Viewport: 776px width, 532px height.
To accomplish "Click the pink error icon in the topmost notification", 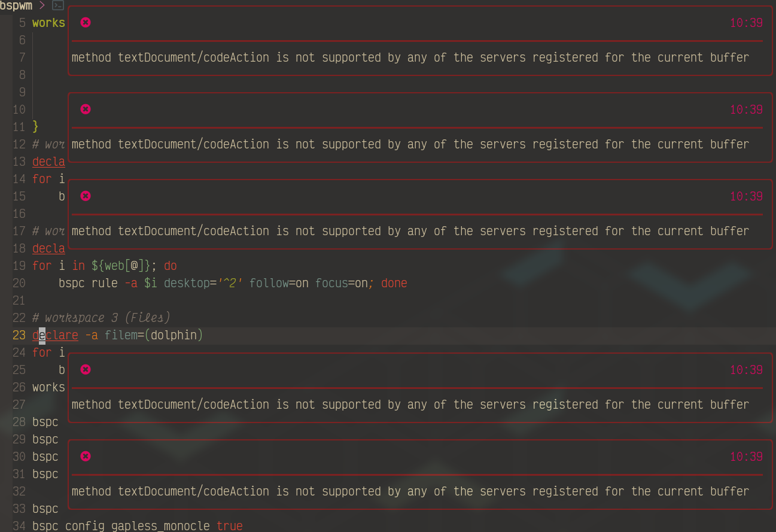I will pos(86,22).
